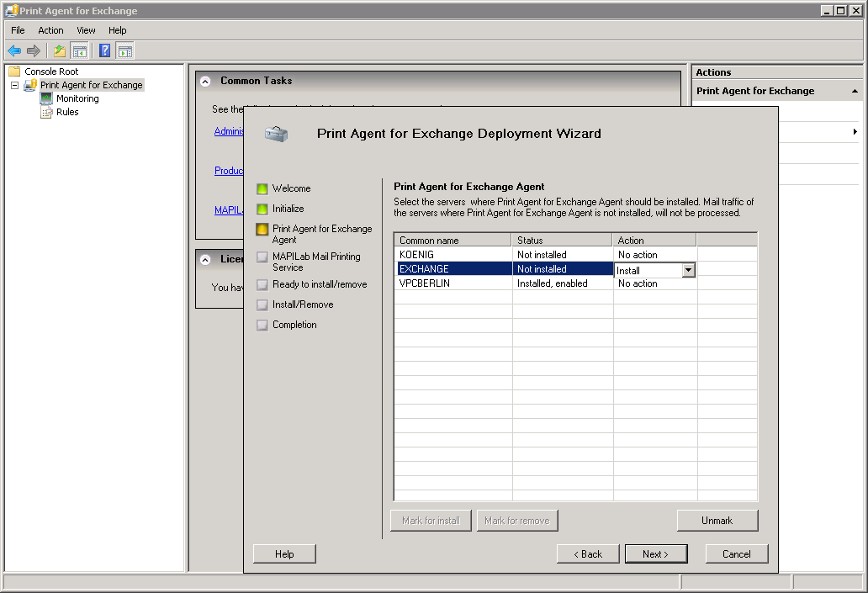Image resolution: width=868 pixels, height=593 pixels.
Task: Sort by Action column header
Action: pos(654,241)
